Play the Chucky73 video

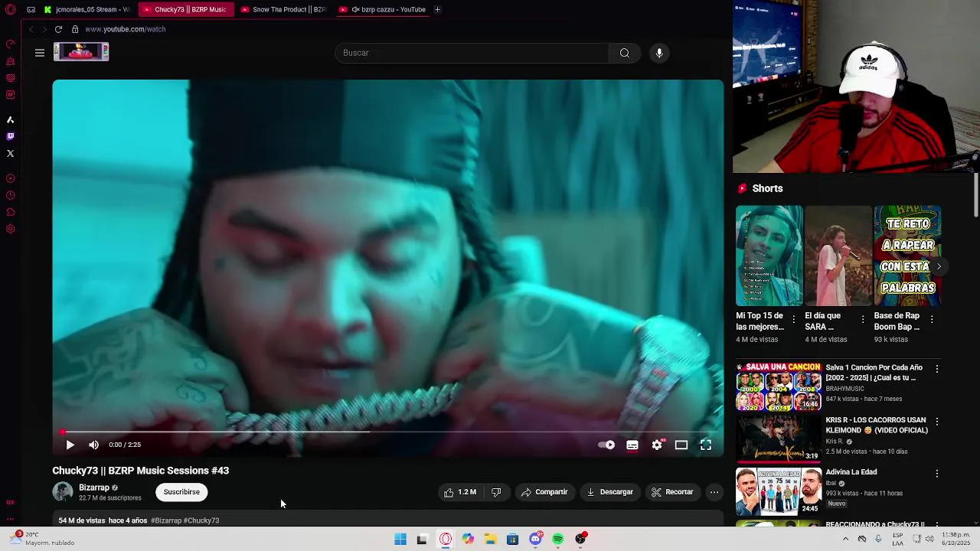[x=70, y=445]
